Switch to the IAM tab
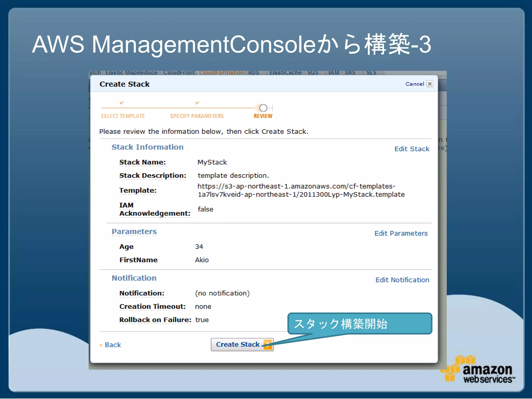This screenshot has width=532, height=399. 334,72
